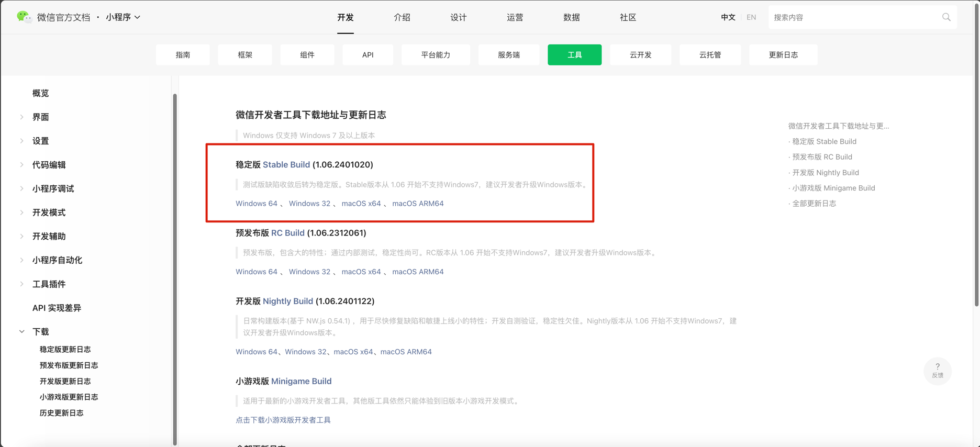Expand the 开发模式 sidebar section
The image size is (980, 447).
click(x=22, y=212)
